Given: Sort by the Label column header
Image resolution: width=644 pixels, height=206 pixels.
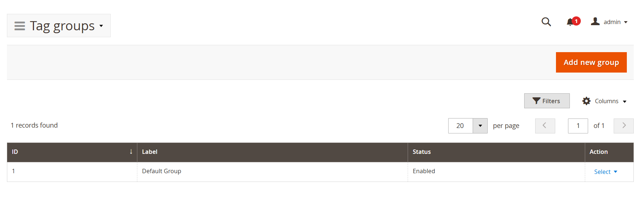Looking at the screenshot, I should (x=150, y=152).
